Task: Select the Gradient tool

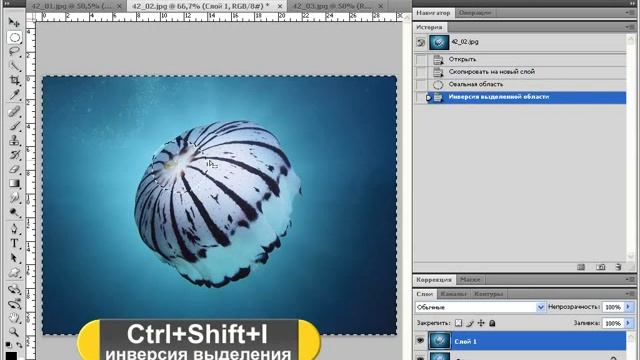Action: pos(14,183)
